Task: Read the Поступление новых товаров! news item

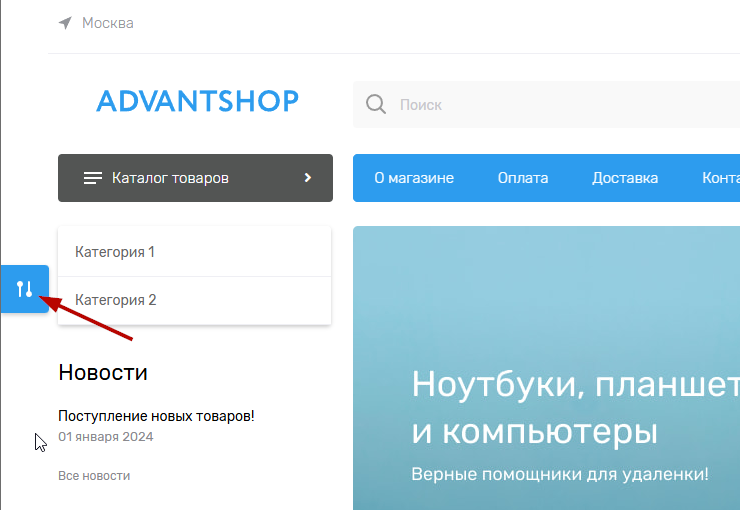Action: pyautogui.click(x=156, y=416)
